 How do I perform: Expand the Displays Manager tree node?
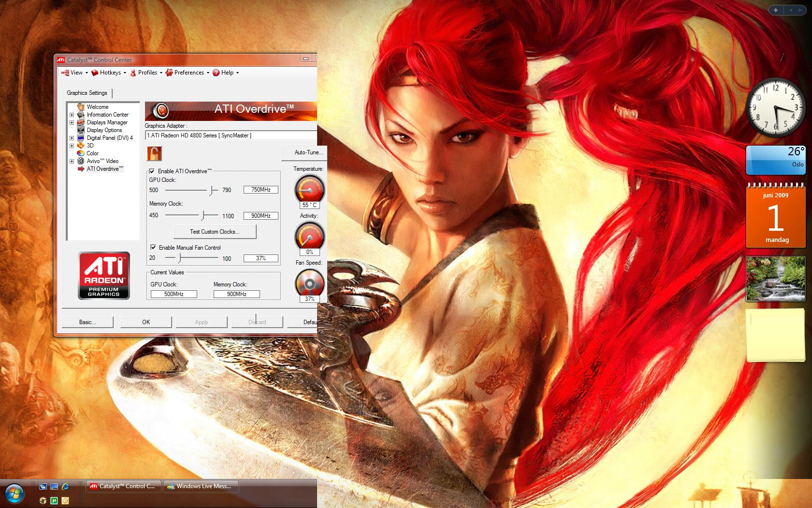click(72, 122)
